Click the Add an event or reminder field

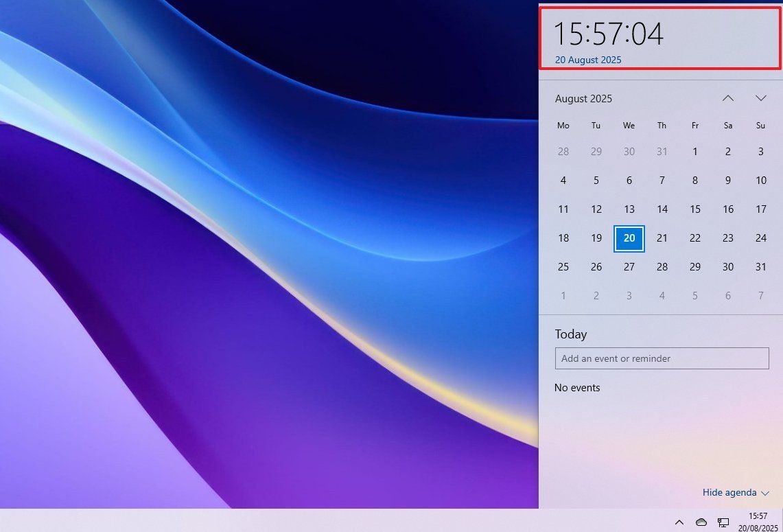pos(662,358)
